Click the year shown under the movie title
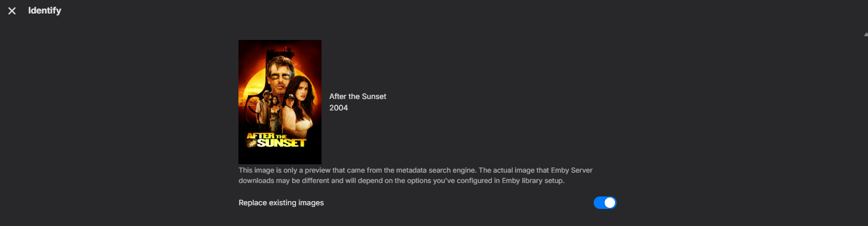This screenshot has width=868, height=226. (338, 108)
